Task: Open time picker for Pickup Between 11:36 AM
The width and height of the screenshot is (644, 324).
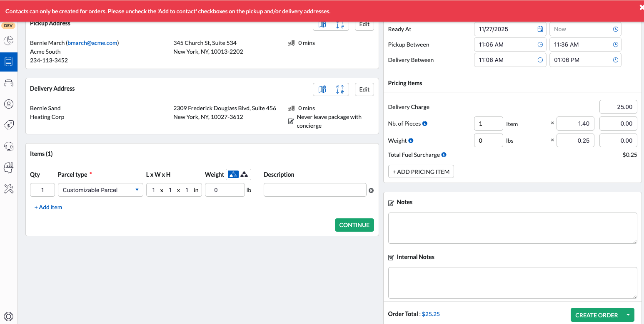Action: [616, 45]
